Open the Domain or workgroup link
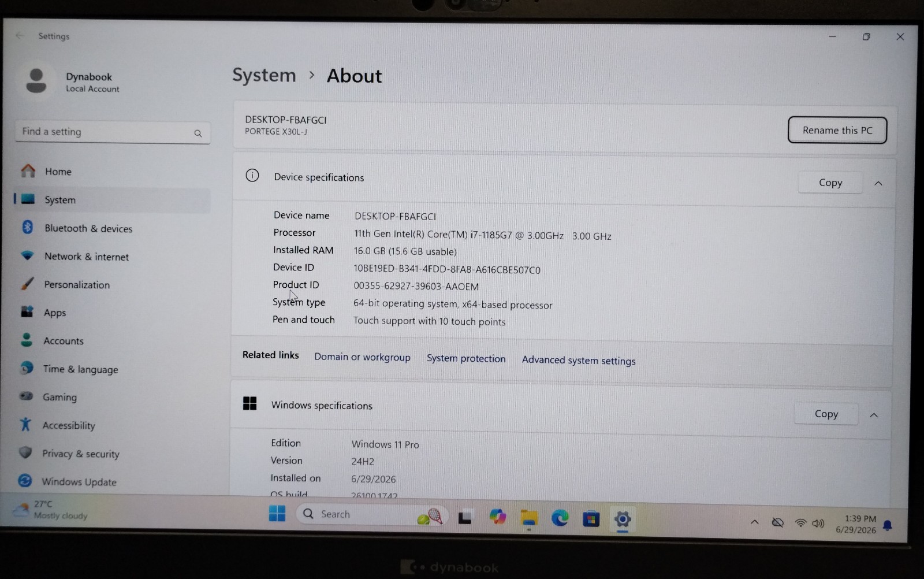This screenshot has width=924, height=579. point(362,357)
